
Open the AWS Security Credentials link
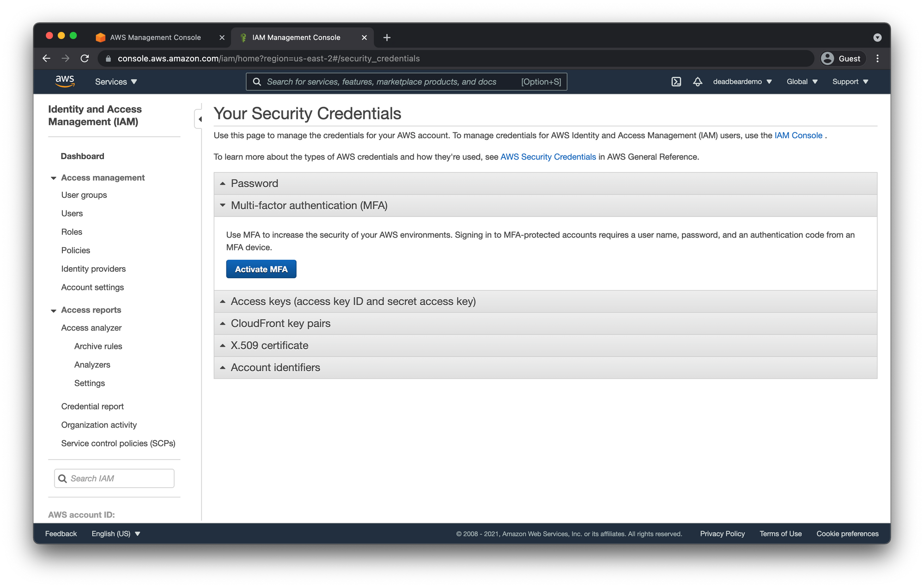(x=548, y=157)
